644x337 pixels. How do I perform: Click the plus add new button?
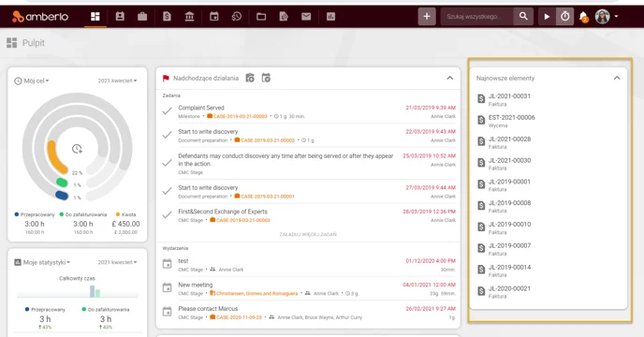pos(427,17)
